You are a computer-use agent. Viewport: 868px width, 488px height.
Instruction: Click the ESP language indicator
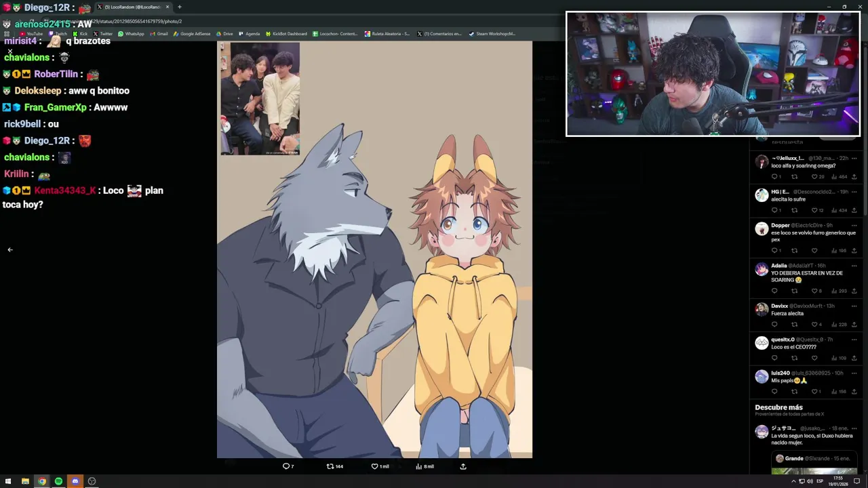(x=820, y=481)
